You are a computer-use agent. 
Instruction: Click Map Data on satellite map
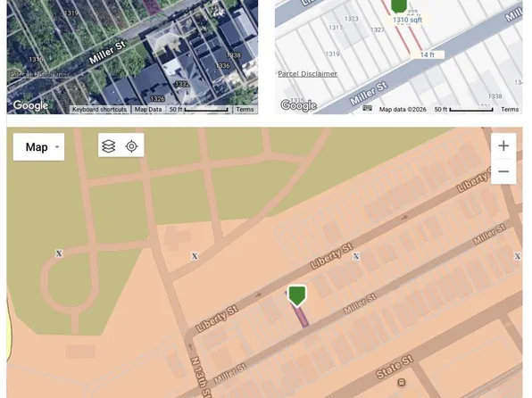[x=148, y=109]
